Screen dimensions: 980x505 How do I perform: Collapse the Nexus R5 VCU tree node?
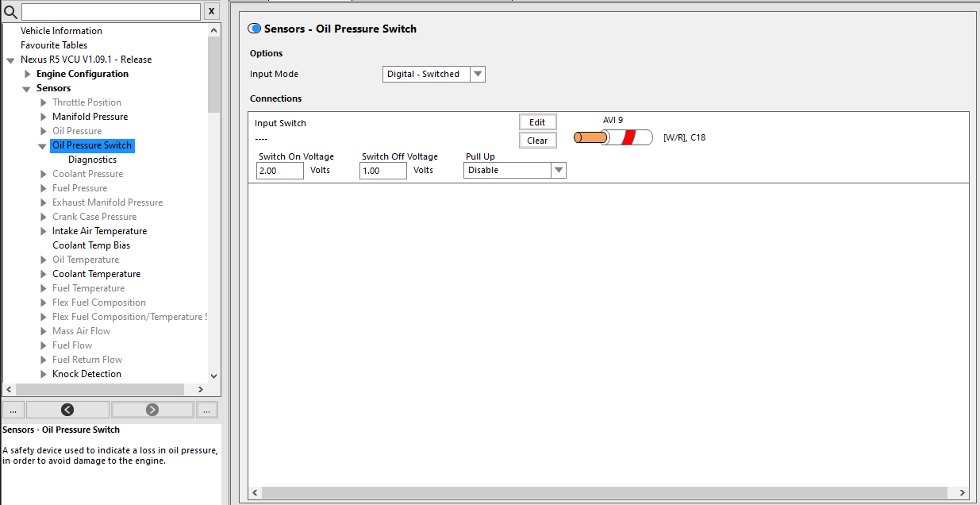coord(10,60)
